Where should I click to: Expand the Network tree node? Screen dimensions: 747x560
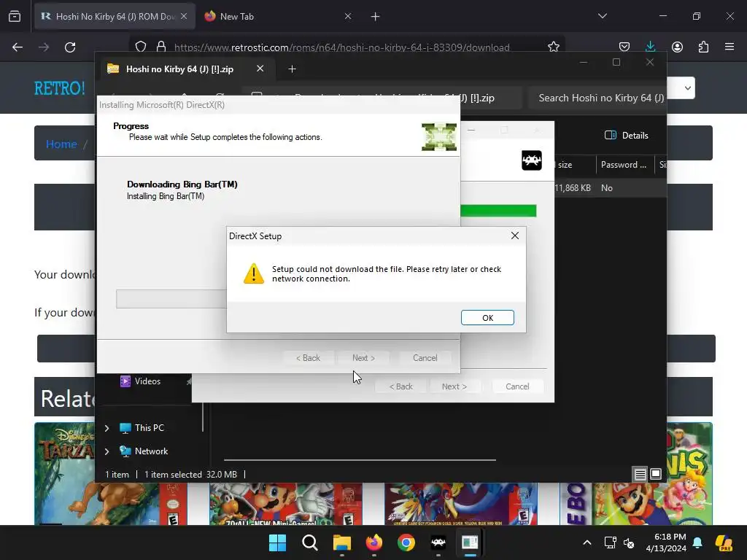point(107,451)
